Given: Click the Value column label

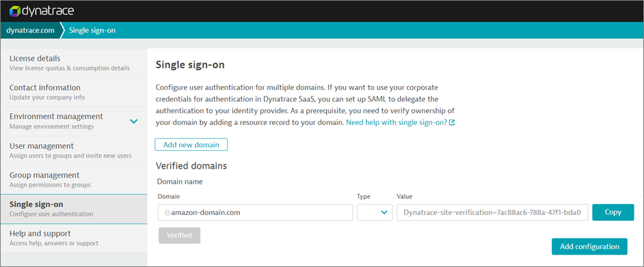Looking at the screenshot, I should click(x=404, y=197).
